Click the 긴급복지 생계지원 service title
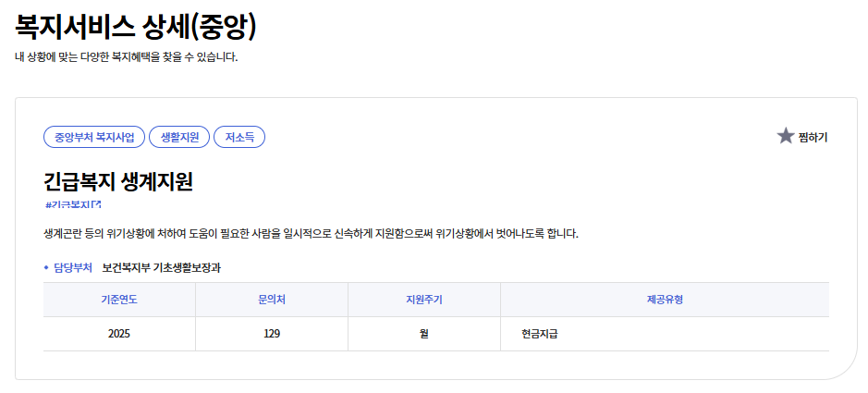Viewport: 868px width, 393px height. [118, 181]
